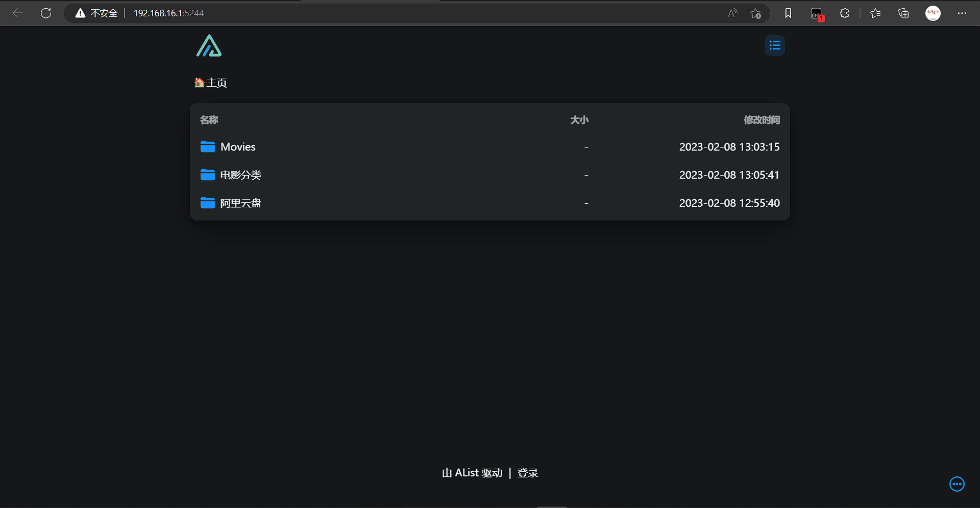Screen dimensions: 980x508
Task: Toggle the list layout view button
Action: tap(774, 46)
